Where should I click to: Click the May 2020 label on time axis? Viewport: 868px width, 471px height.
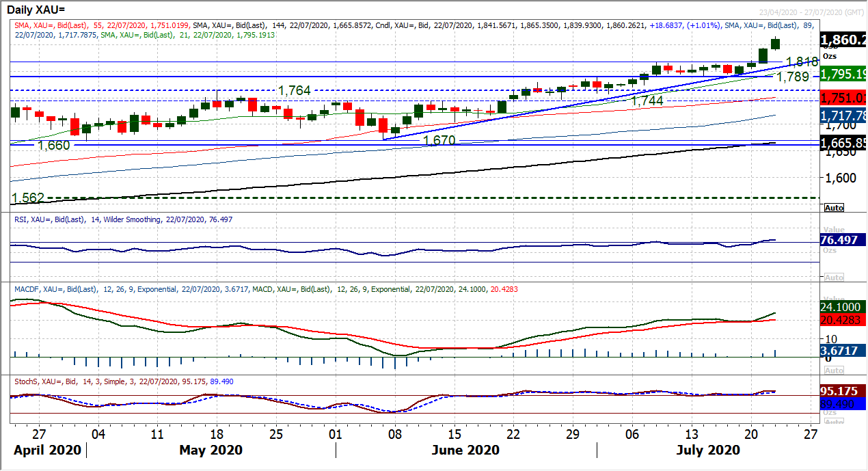[x=209, y=450]
